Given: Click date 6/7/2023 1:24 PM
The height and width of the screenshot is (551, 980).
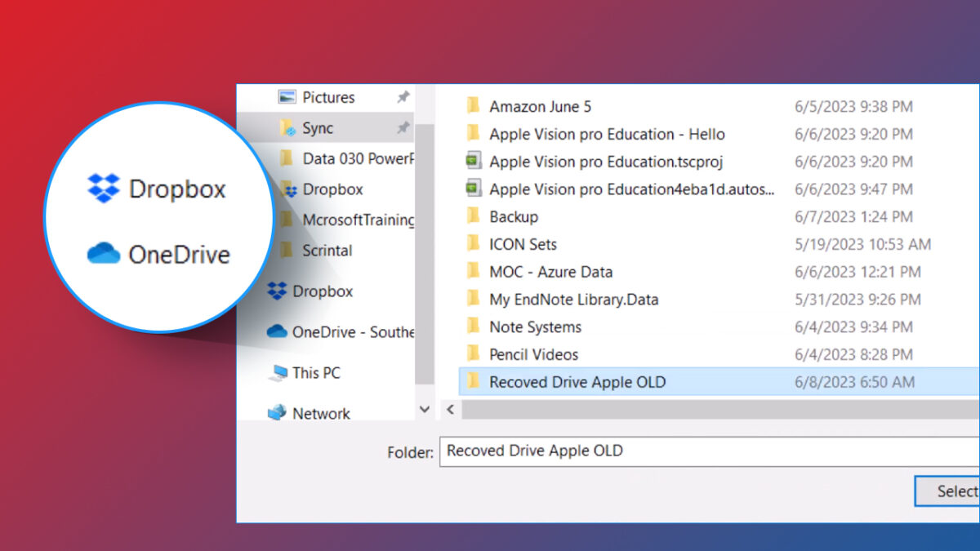Looking at the screenshot, I should point(853,216).
